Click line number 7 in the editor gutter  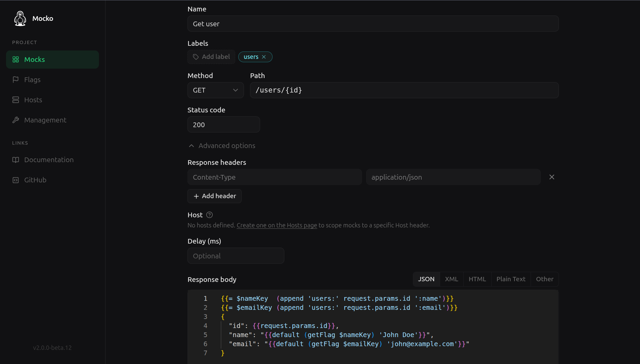pos(205,353)
